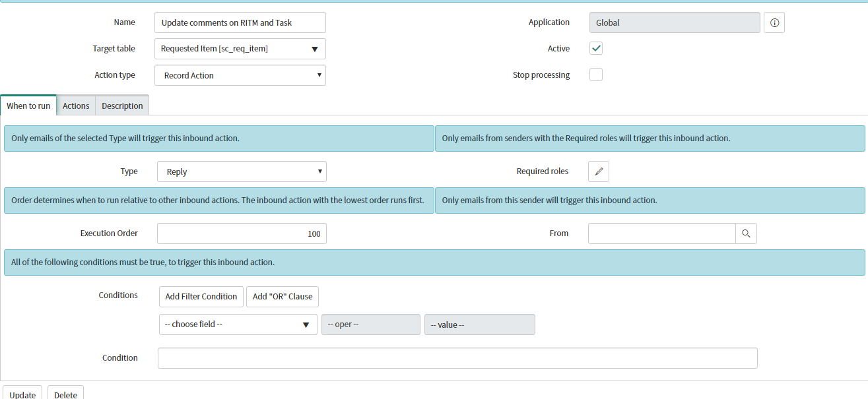Open the Type dropdown showing Reply
The height and width of the screenshot is (399, 868).
click(x=242, y=171)
